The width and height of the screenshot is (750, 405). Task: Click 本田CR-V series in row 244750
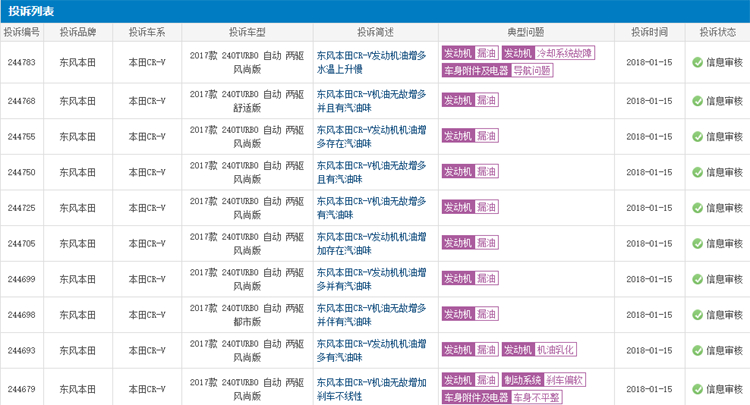[147, 172]
